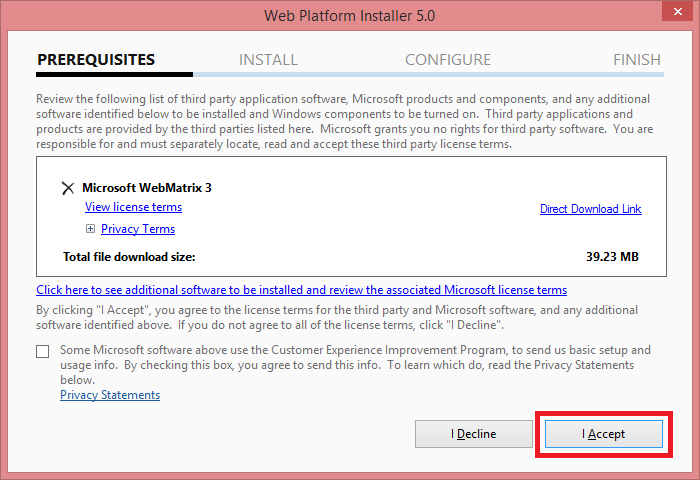Close the Web Platform Installer window
Image resolution: width=700 pixels, height=480 pixels.
[677, 12]
